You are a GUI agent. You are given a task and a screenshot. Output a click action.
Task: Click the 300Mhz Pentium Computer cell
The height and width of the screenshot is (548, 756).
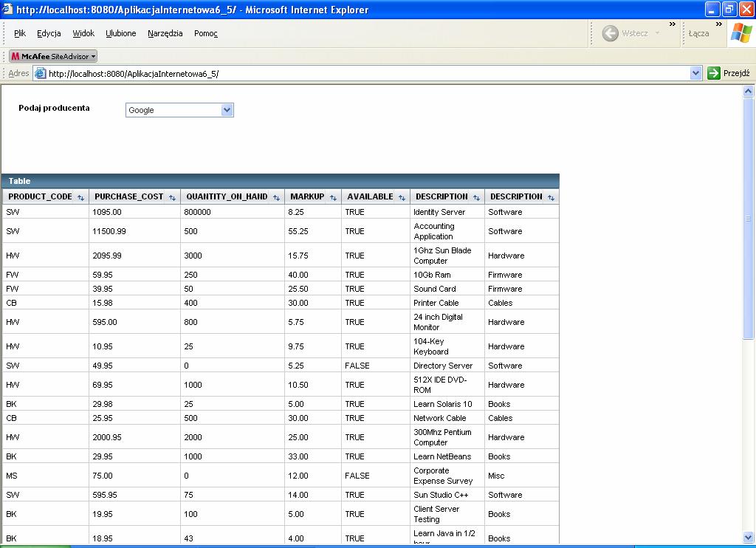point(447,437)
